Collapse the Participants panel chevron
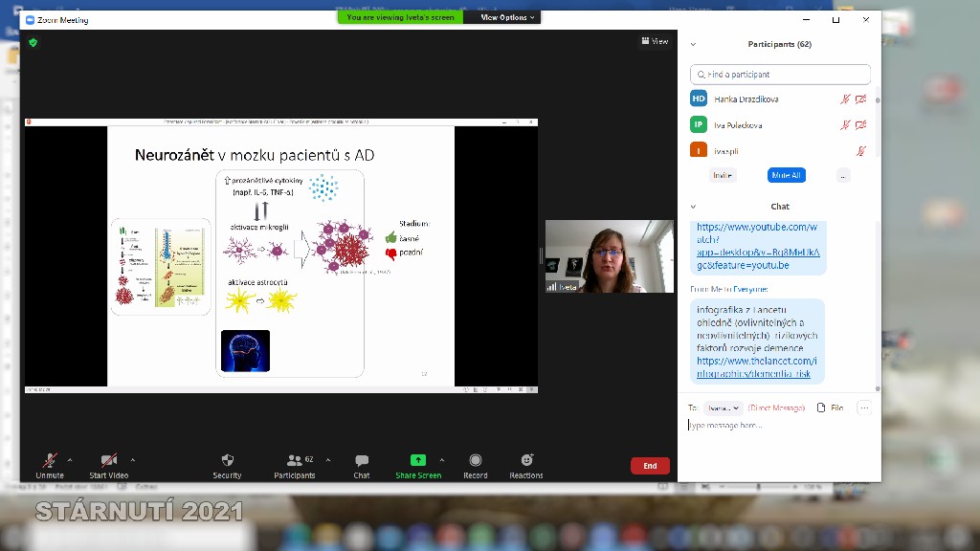This screenshot has height=551, width=980. tap(693, 44)
